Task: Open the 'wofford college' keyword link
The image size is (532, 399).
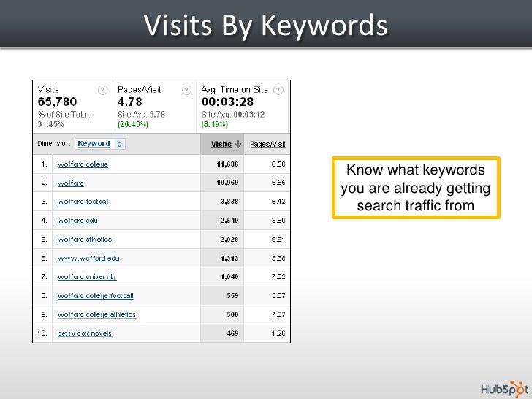Action: 83,164
